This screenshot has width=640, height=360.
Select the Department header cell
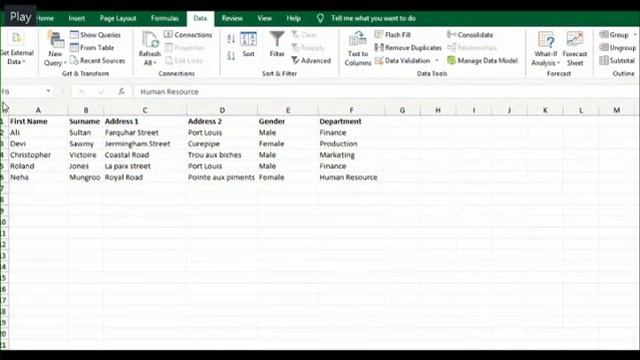[x=351, y=121]
